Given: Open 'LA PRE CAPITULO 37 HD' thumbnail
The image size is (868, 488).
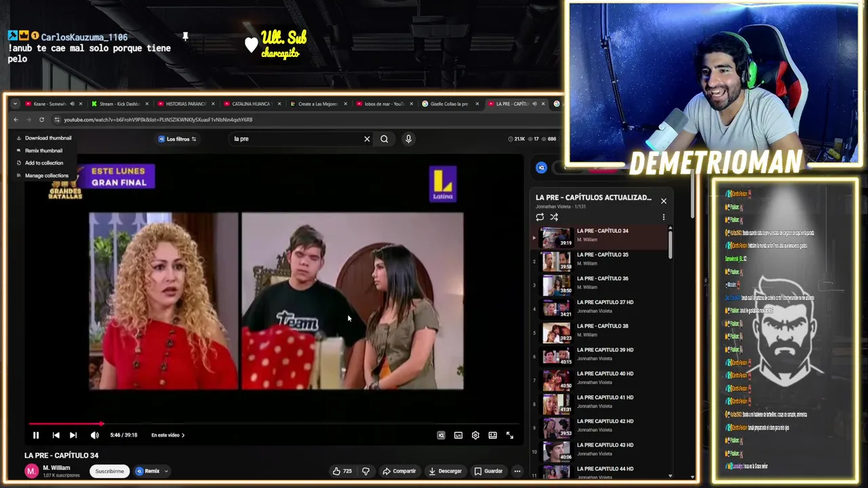Looking at the screenshot, I should tap(557, 308).
